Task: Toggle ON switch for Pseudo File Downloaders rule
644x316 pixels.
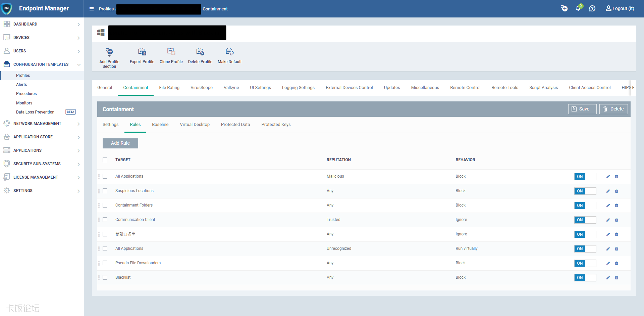Action: 585,263
